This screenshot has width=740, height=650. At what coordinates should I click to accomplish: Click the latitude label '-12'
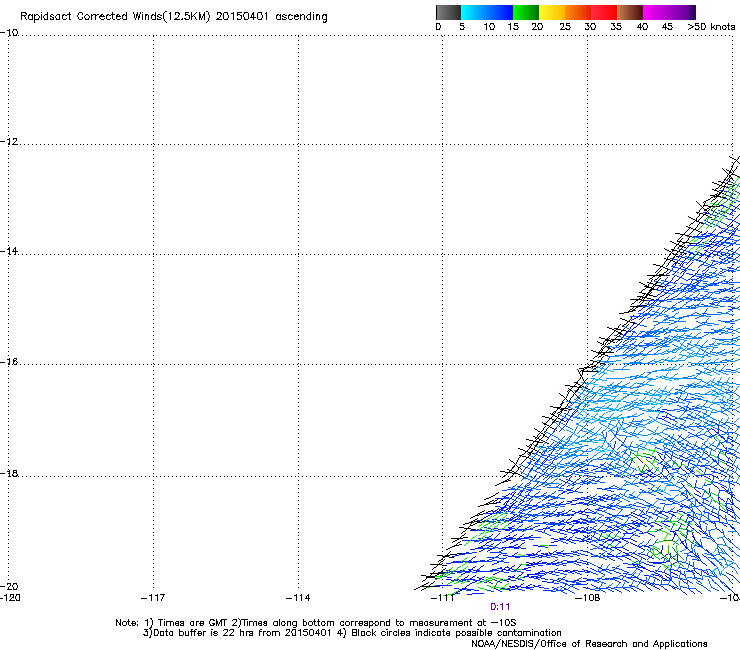click(x=9, y=142)
